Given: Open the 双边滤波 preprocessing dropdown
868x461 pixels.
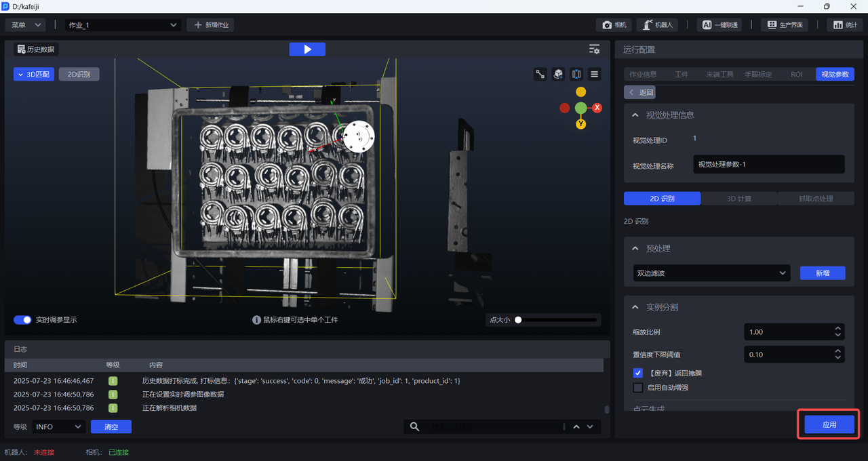Looking at the screenshot, I should (711, 273).
